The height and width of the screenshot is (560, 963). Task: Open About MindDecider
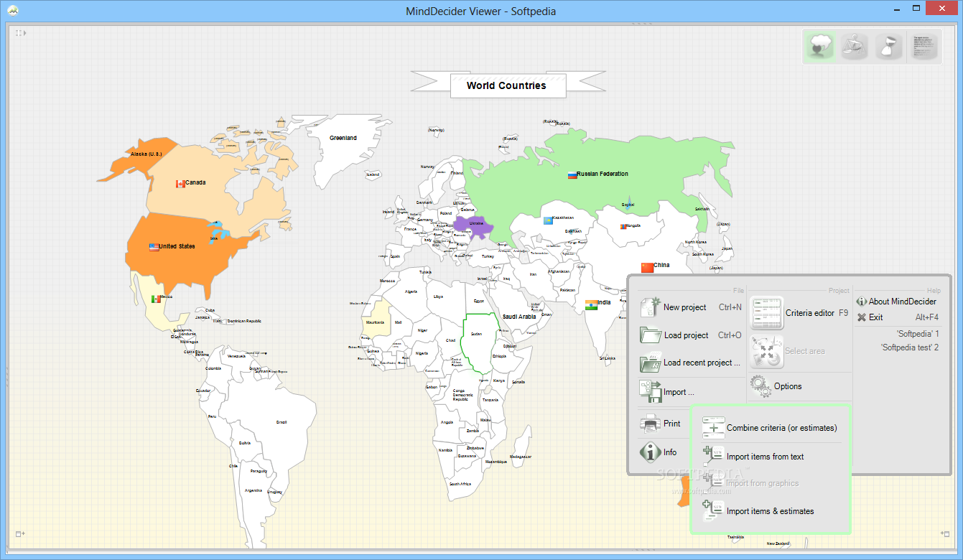(x=897, y=302)
